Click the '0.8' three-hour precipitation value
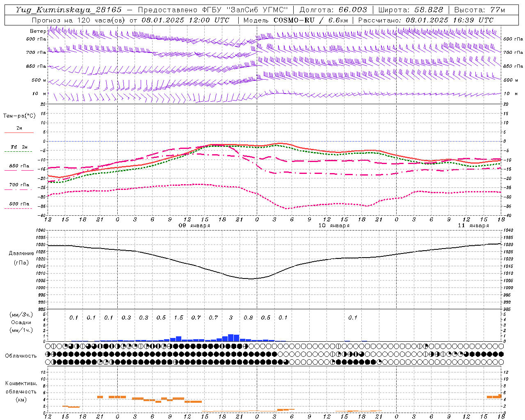 (x=248, y=317)
